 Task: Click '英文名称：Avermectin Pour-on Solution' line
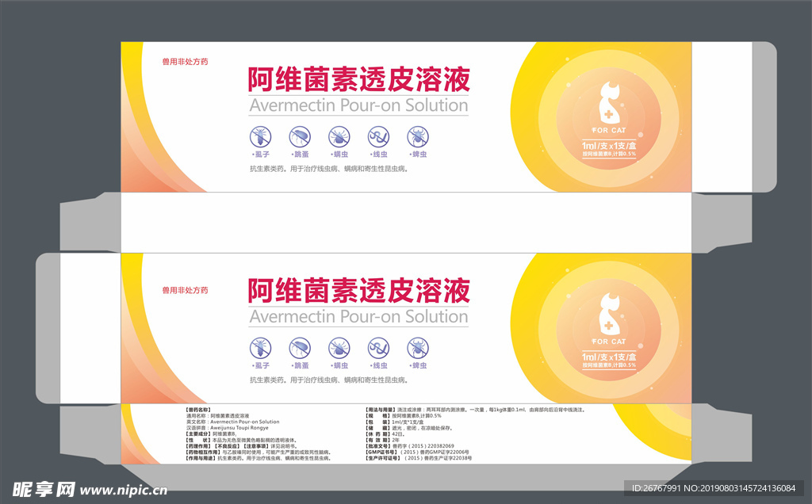[x=233, y=422]
